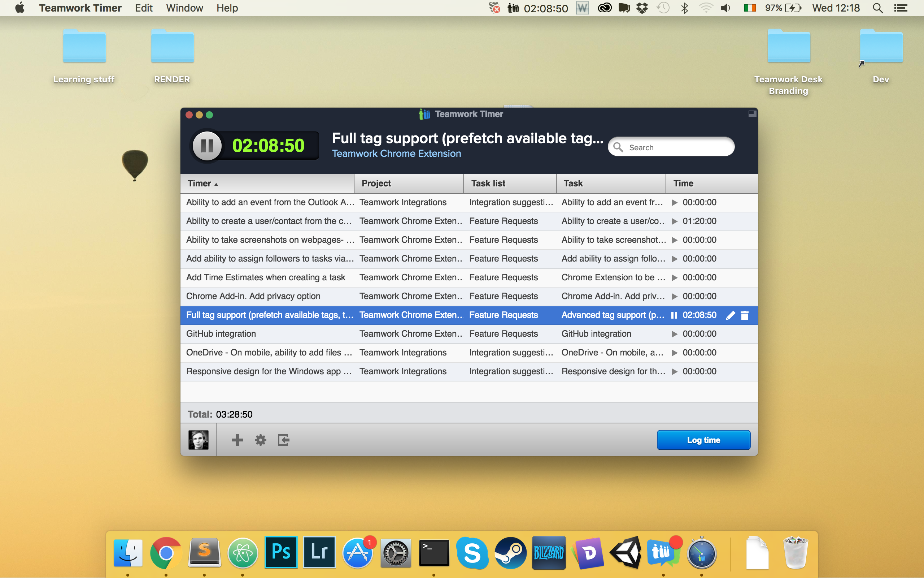Open the Teamwork Timer app menu
Screen dimensions: 924x578
click(x=80, y=8)
